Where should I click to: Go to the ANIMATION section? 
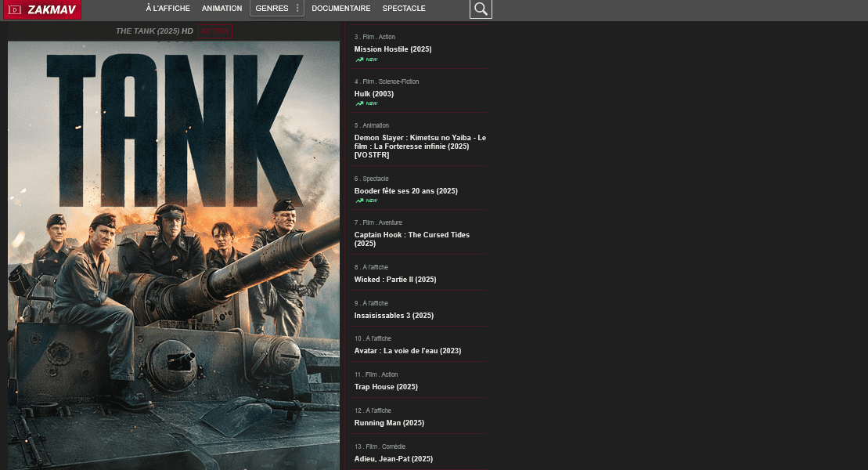point(222,9)
